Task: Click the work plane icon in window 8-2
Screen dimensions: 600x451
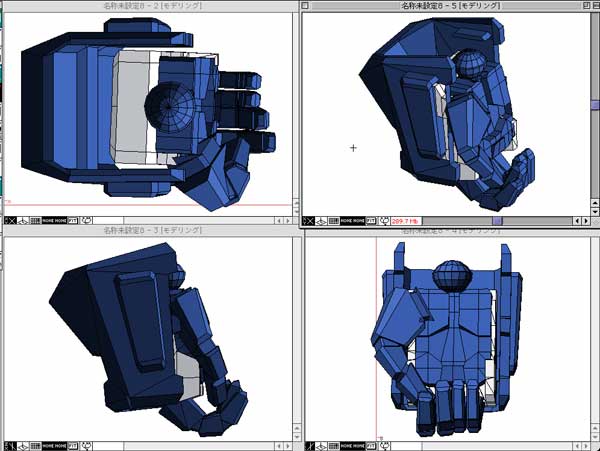Action: coord(23,221)
